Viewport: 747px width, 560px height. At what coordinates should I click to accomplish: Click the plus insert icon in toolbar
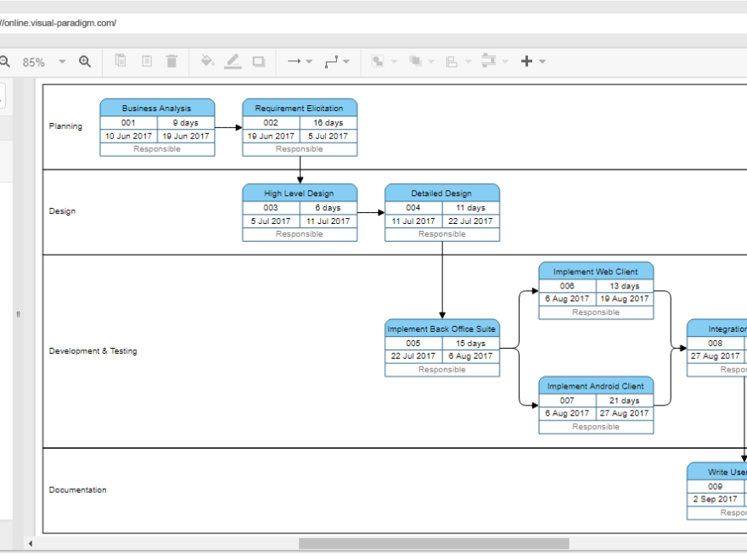pos(527,61)
